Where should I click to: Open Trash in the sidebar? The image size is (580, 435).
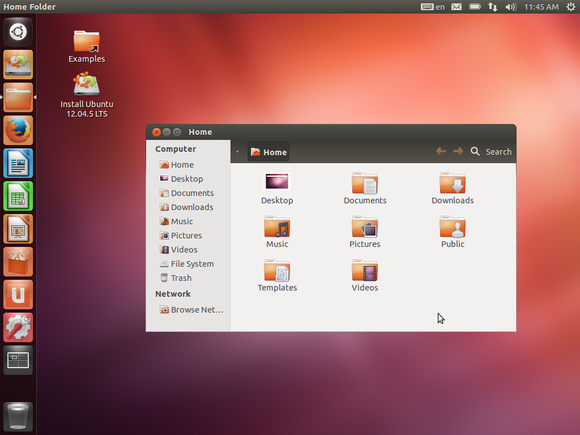coord(176,278)
